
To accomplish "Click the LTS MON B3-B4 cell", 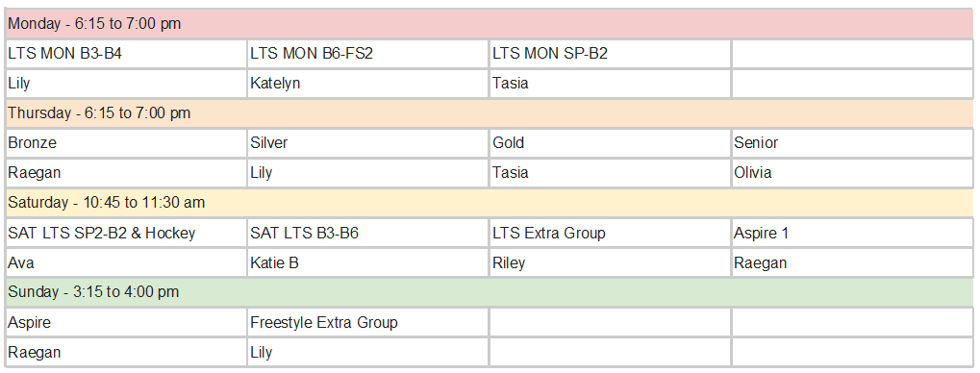I will 126,54.
